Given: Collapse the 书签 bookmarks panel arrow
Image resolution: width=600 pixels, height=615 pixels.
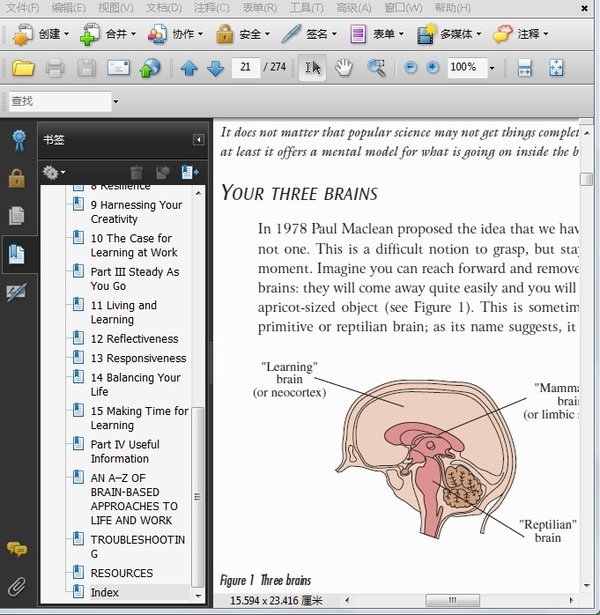Looking at the screenshot, I should coord(198,140).
